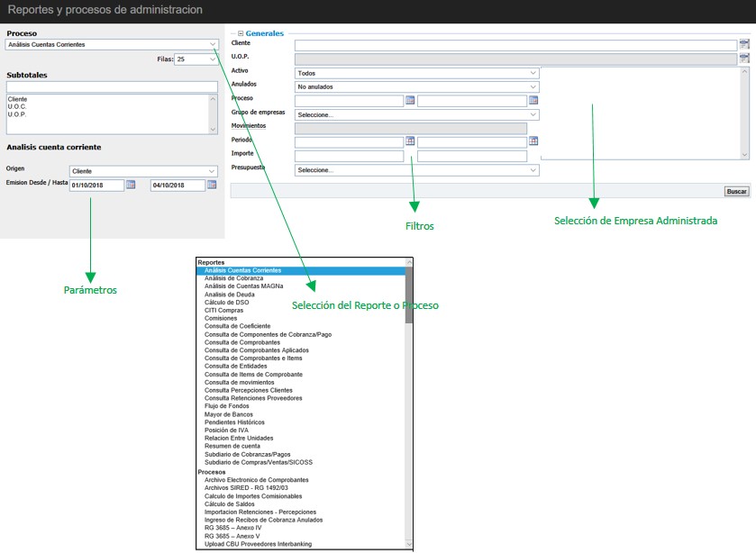Screen dimensions: 756x553
Task: Open Periodo end date calendar icon
Action: click(x=533, y=141)
